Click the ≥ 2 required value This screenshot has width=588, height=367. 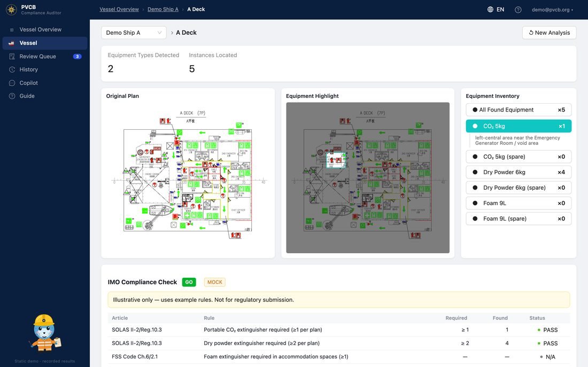pyautogui.click(x=465, y=343)
